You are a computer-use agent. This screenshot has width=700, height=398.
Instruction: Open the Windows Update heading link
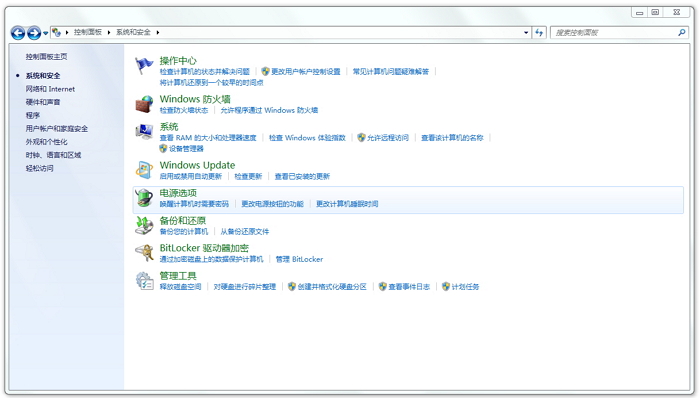pos(197,165)
